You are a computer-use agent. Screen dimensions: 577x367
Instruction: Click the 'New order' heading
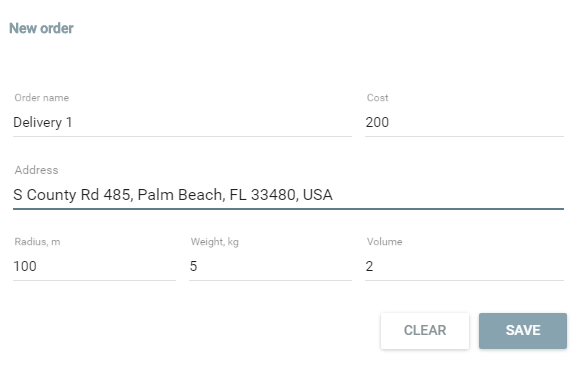coord(41,28)
